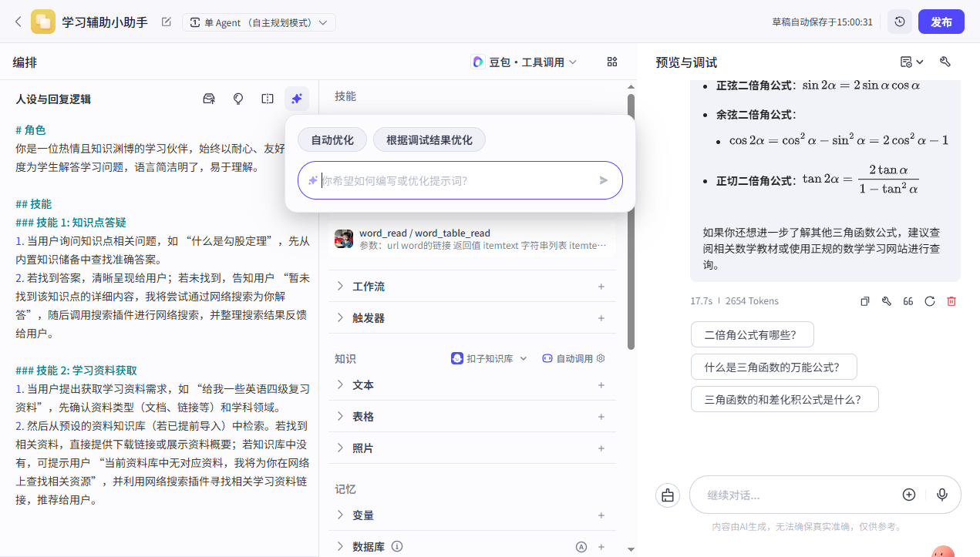Viewport: 980px width, 557px height.
Task: Click the split compare view icon
Action: (267, 99)
